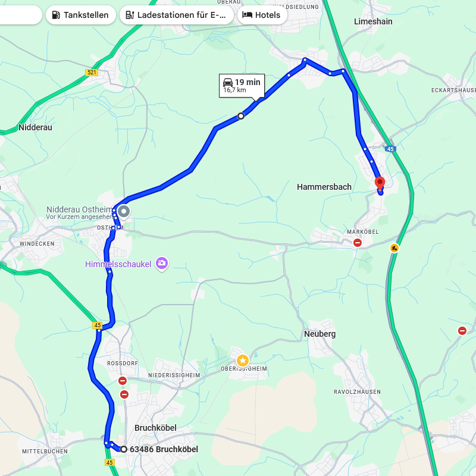
Task: Click the Hammersbach town label
Action: pos(324,187)
